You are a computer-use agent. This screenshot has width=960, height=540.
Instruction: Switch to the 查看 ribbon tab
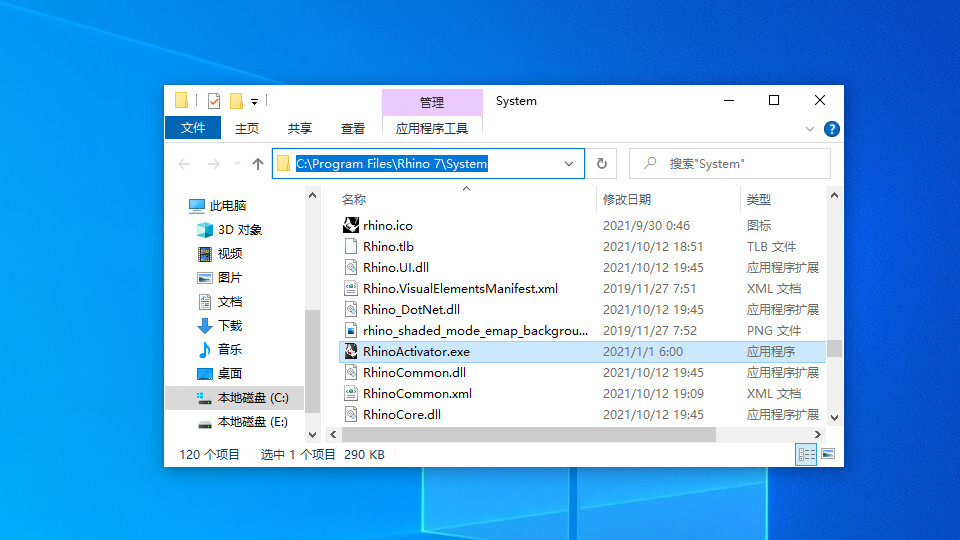(x=353, y=128)
